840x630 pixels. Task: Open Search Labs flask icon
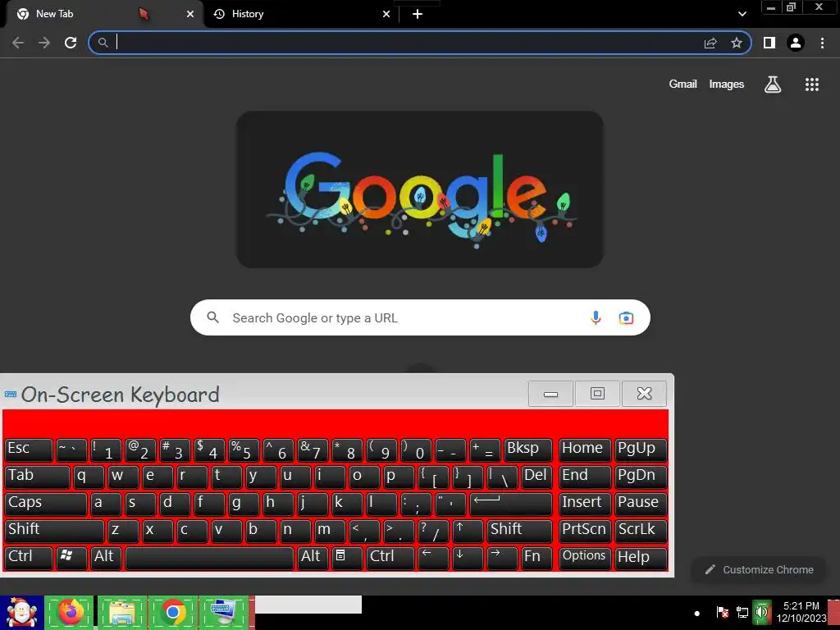773,84
